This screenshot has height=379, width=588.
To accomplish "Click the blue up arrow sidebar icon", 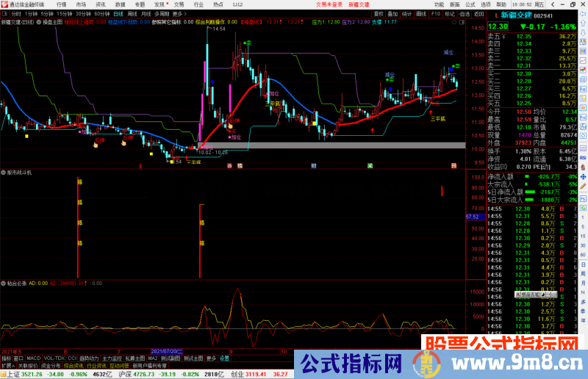I will tap(583, 24).
